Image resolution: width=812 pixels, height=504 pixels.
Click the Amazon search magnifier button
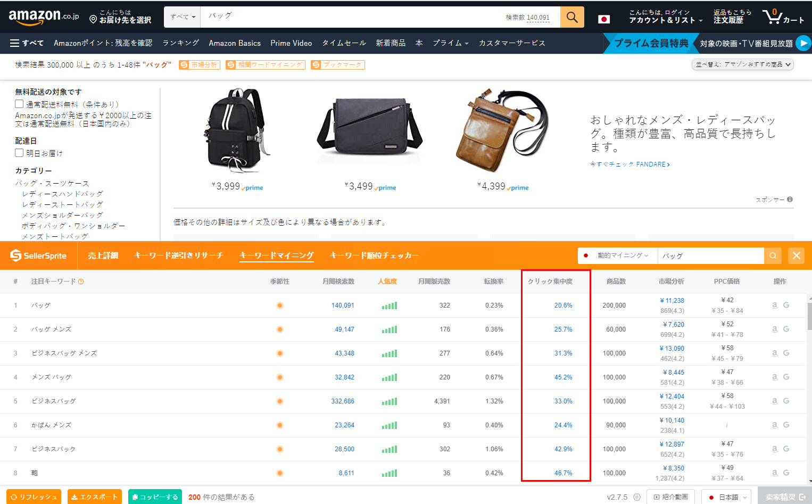click(x=572, y=17)
